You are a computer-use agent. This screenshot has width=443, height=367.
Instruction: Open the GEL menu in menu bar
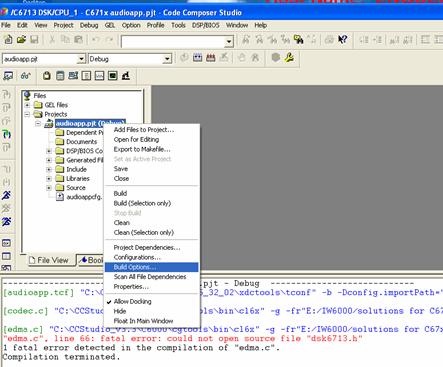point(110,25)
